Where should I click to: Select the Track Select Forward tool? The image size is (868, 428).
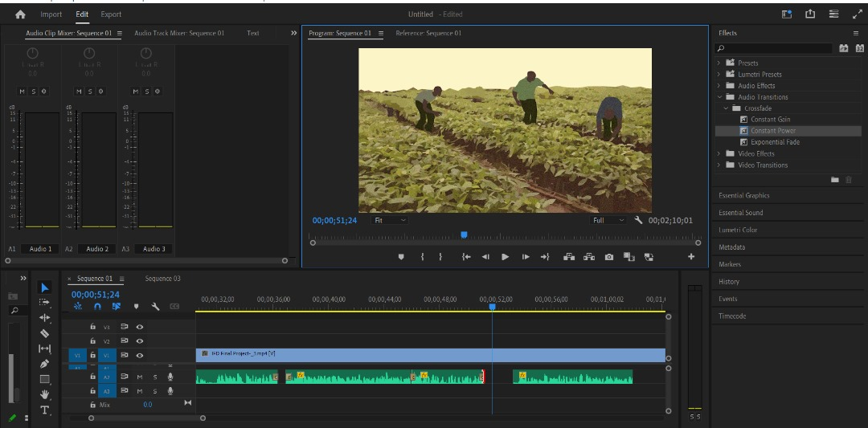point(45,303)
